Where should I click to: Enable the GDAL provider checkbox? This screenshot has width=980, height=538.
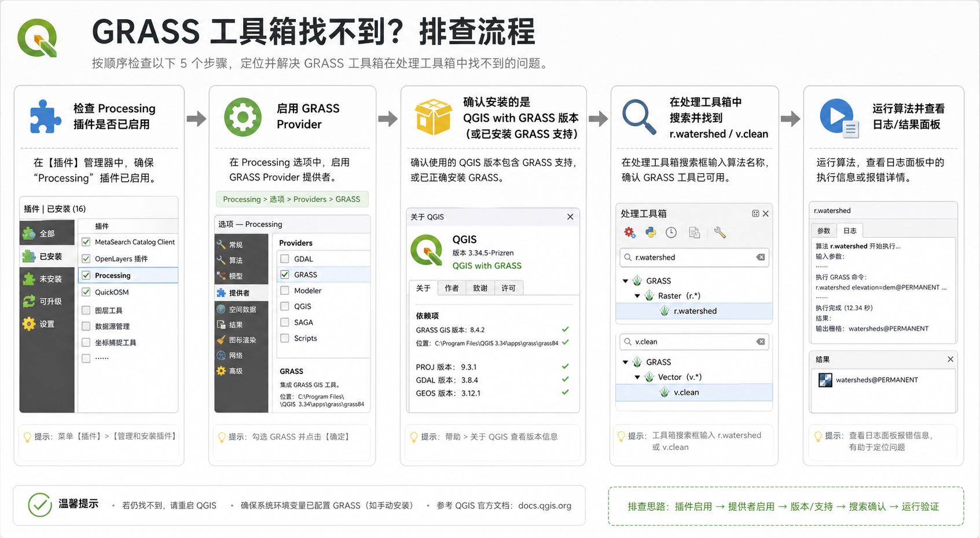tap(284, 259)
